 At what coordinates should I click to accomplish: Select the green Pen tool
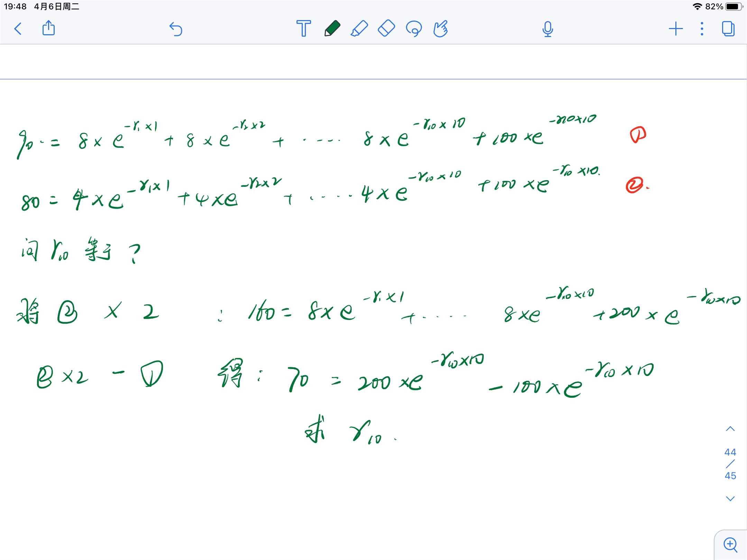pos(332,28)
